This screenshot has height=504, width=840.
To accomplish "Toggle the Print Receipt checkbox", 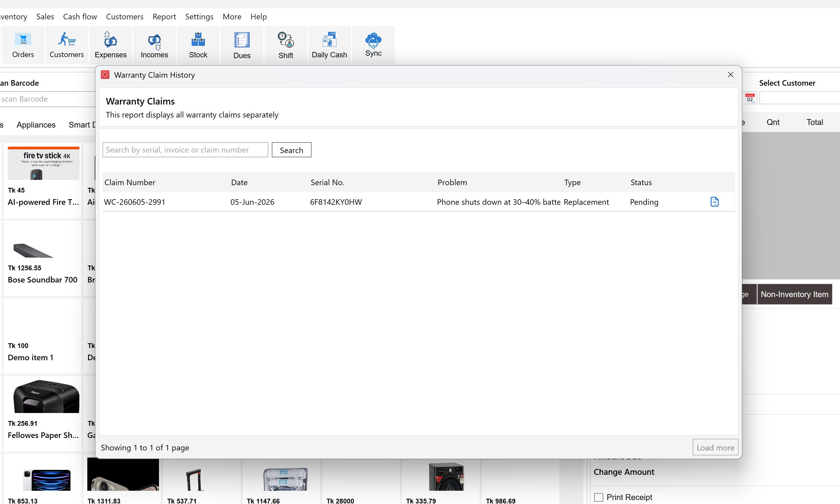I will pyautogui.click(x=598, y=497).
